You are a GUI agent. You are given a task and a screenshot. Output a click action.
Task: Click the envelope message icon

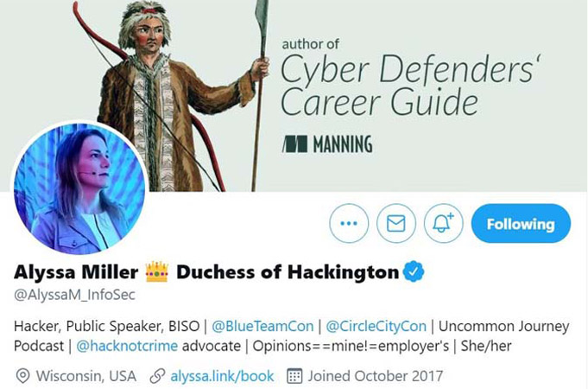point(396,223)
